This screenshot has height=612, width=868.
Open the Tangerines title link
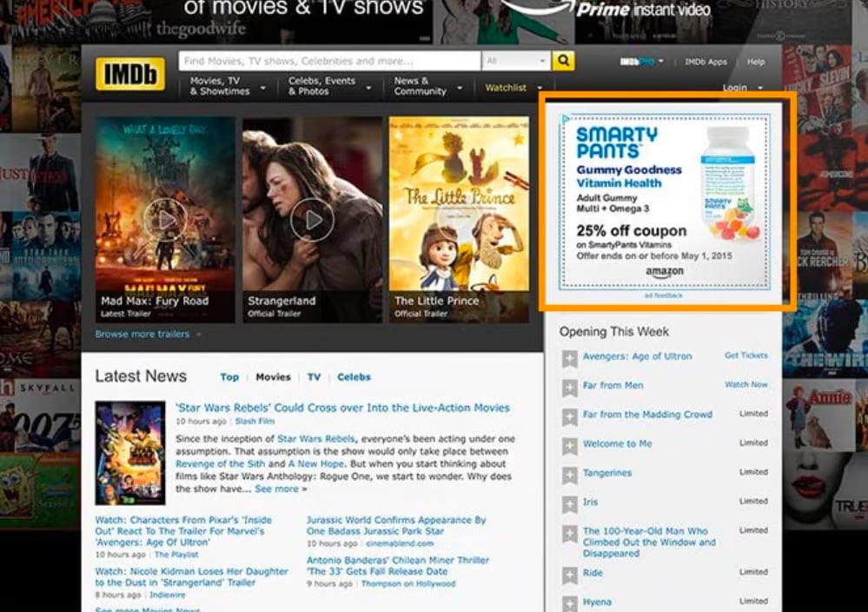(x=606, y=473)
